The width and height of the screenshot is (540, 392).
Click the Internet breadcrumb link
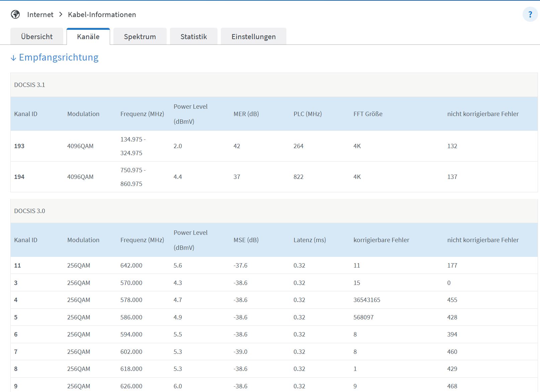click(x=40, y=14)
